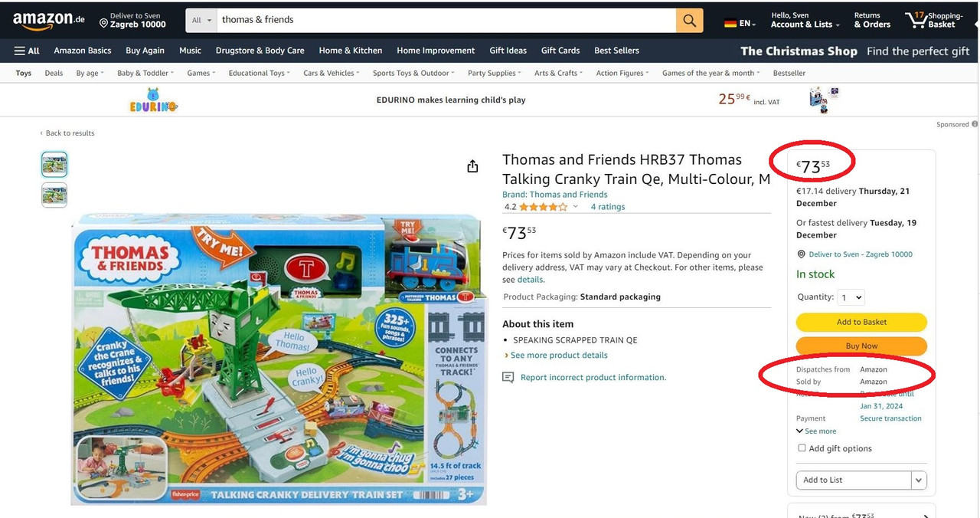Click the report incorrect information speech icon

[x=508, y=378]
